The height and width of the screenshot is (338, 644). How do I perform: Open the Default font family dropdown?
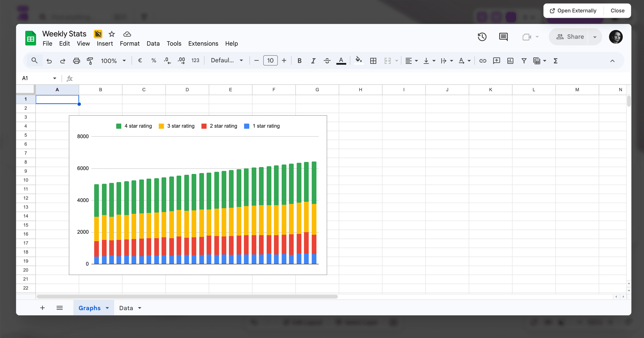click(227, 60)
